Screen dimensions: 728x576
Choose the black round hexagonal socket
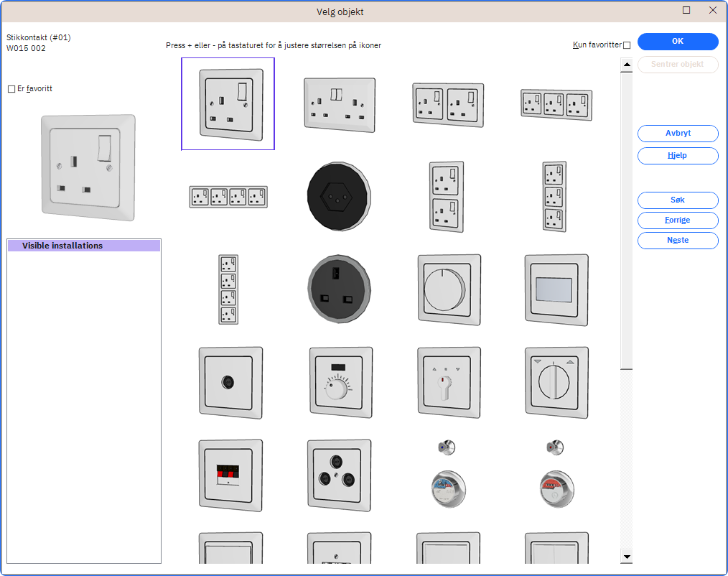click(x=340, y=196)
